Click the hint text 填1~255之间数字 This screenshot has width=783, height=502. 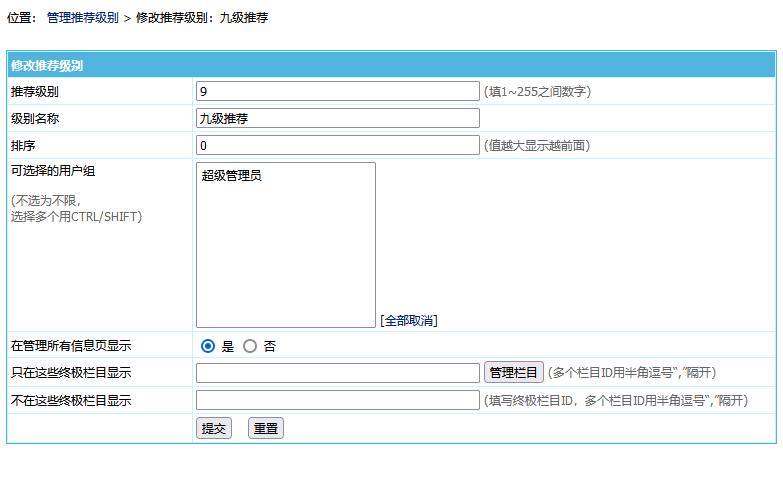538,91
